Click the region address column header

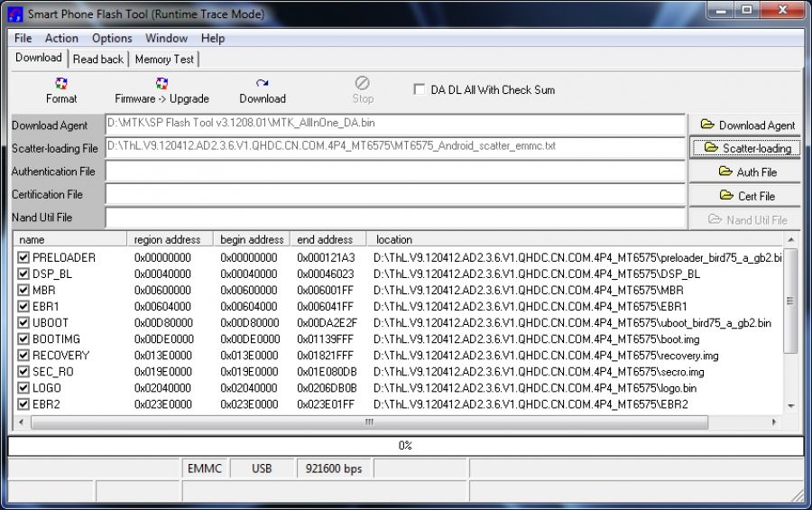click(x=168, y=239)
